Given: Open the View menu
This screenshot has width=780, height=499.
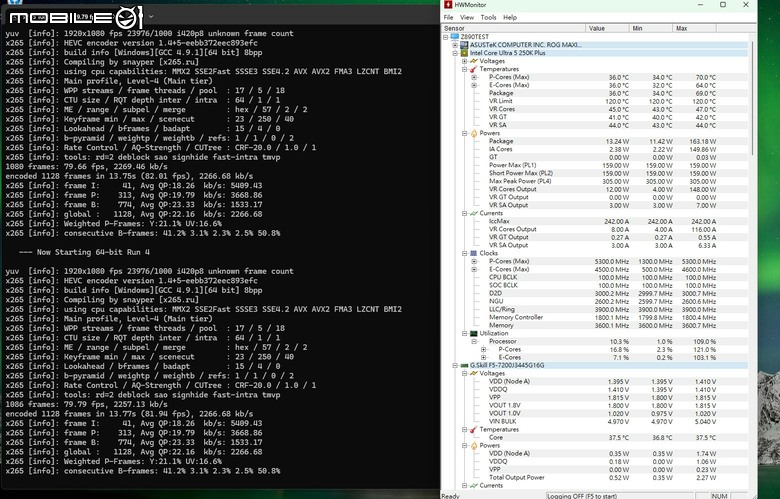Looking at the screenshot, I should coord(467,17).
